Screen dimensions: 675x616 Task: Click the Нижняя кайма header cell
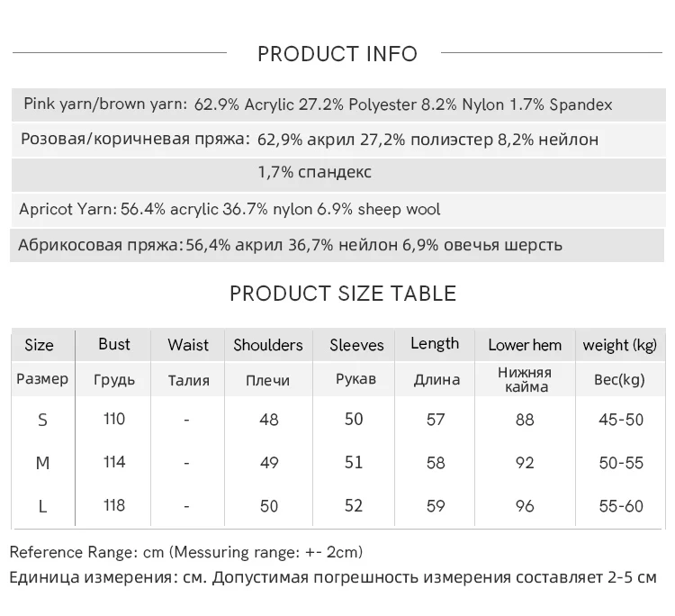tap(525, 379)
